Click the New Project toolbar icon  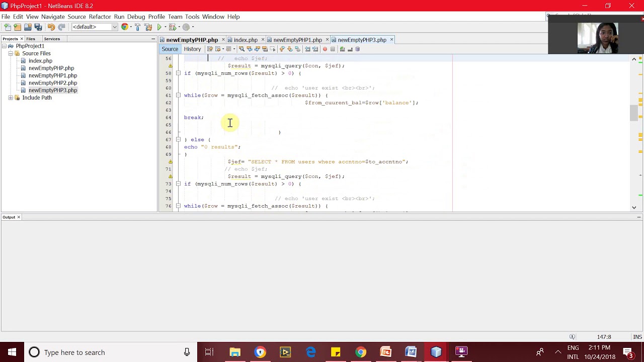pyautogui.click(x=18, y=27)
